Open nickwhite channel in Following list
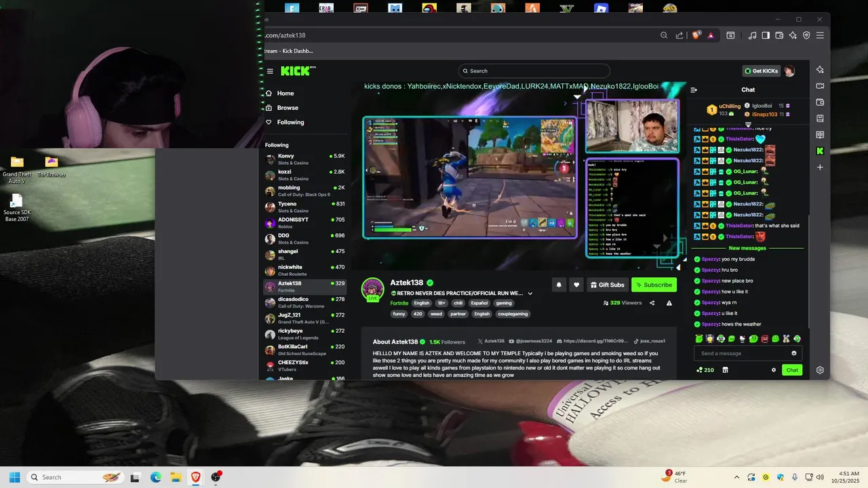This screenshot has height=488, width=868. coord(304,270)
